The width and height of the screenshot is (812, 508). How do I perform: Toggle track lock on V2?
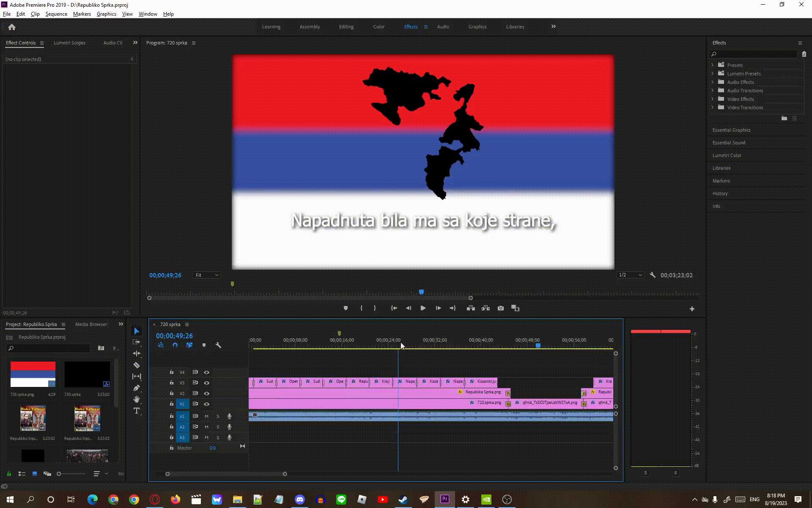pos(171,393)
